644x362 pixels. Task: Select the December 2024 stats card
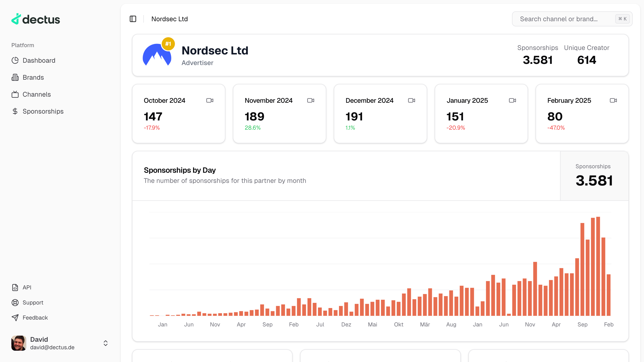click(x=380, y=114)
